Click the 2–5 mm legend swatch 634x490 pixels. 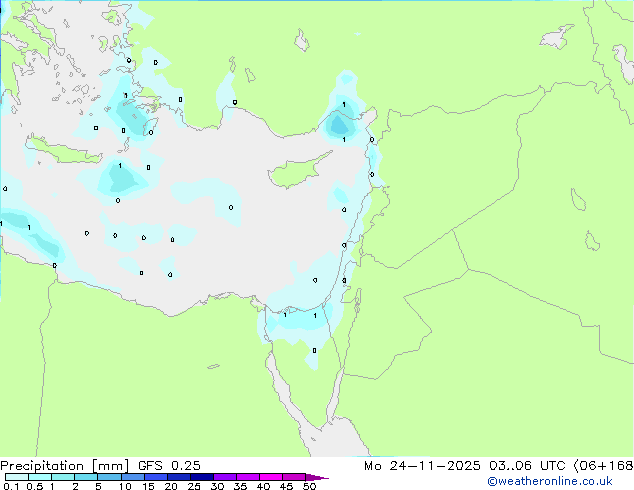tap(86, 477)
